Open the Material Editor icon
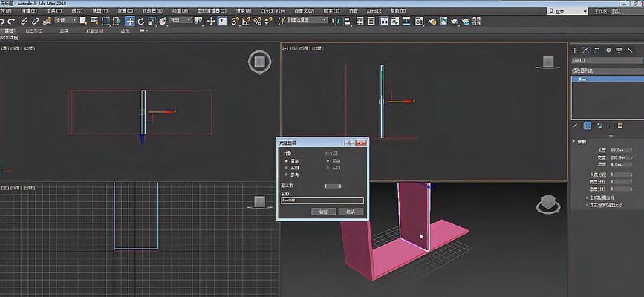 tap(420, 21)
